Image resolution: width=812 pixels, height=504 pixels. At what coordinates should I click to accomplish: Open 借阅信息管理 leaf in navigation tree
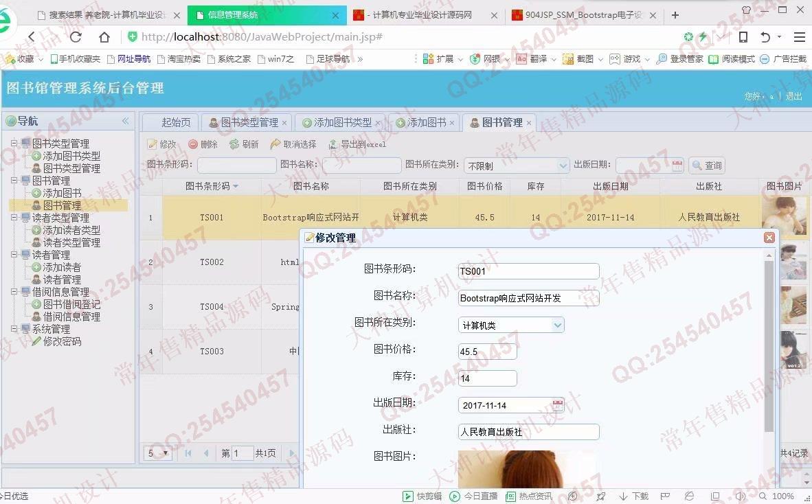[71, 317]
